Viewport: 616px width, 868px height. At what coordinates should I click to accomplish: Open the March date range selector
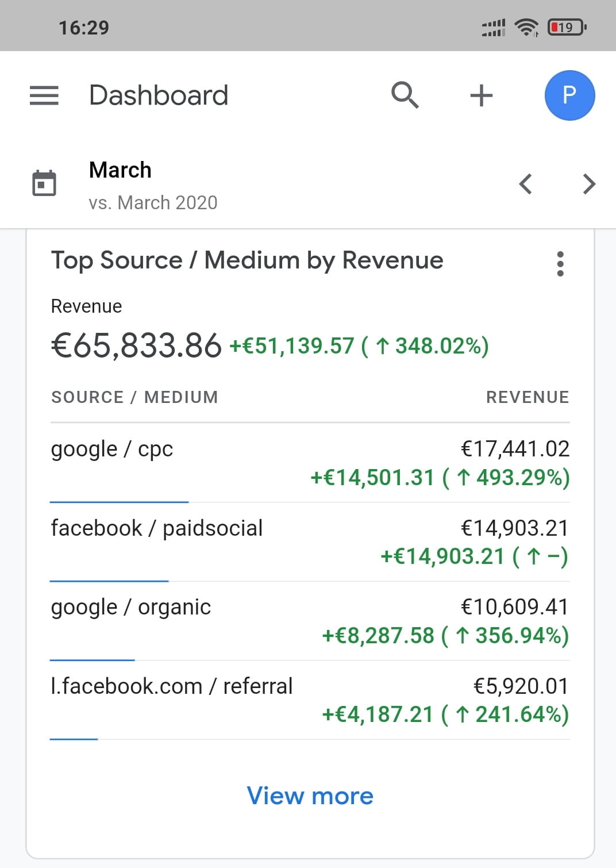click(x=120, y=170)
